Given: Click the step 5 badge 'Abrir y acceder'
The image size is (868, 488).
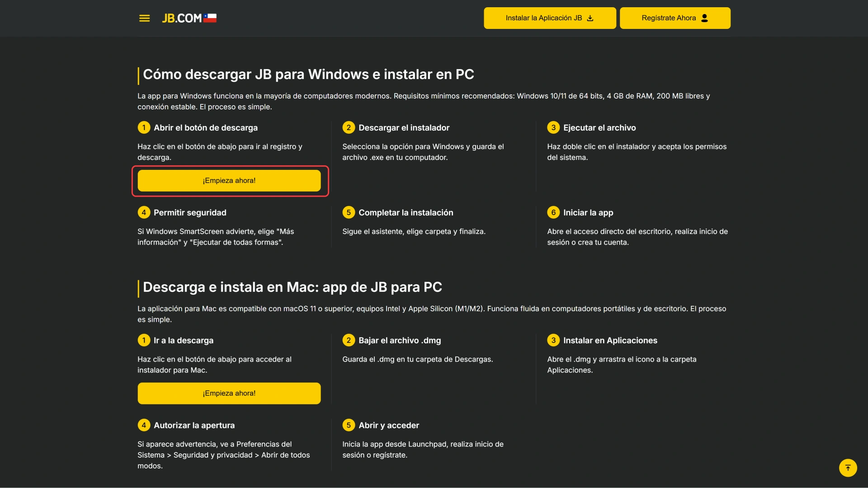Looking at the screenshot, I should (349, 425).
